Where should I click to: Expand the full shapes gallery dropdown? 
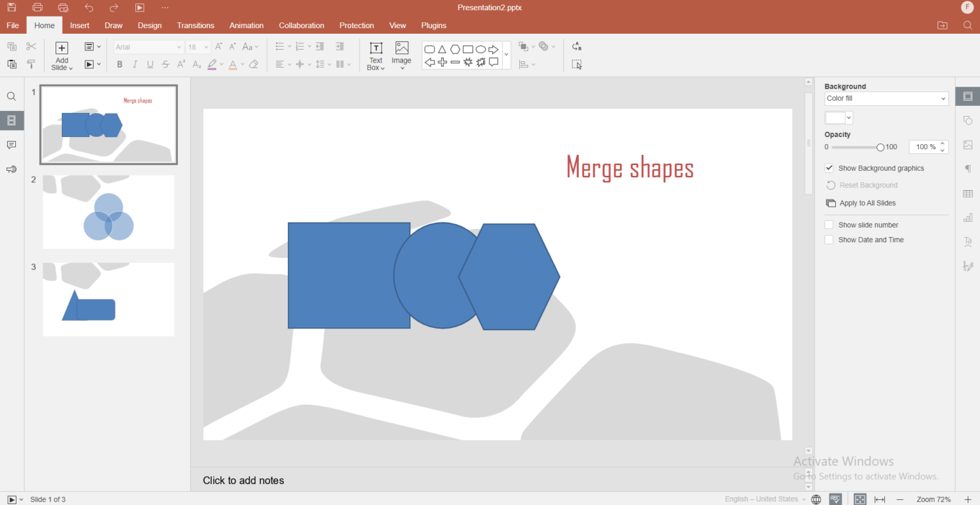pos(505,54)
